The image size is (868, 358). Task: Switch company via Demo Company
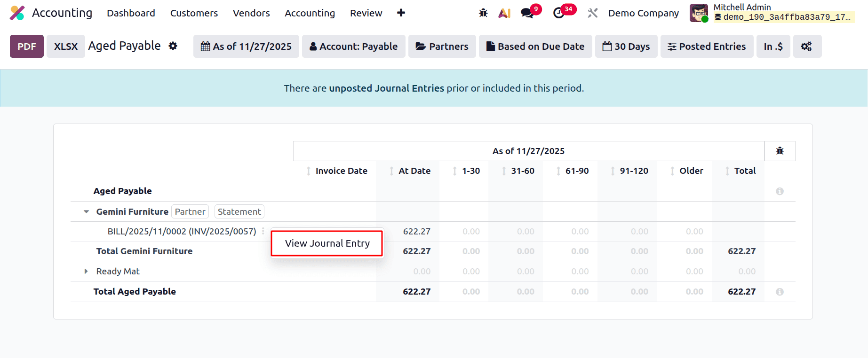(643, 13)
